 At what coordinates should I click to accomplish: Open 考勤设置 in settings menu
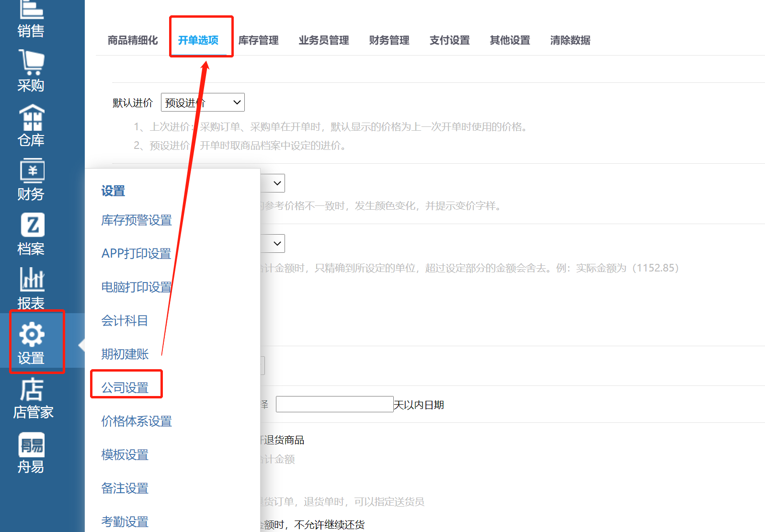coord(125,522)
